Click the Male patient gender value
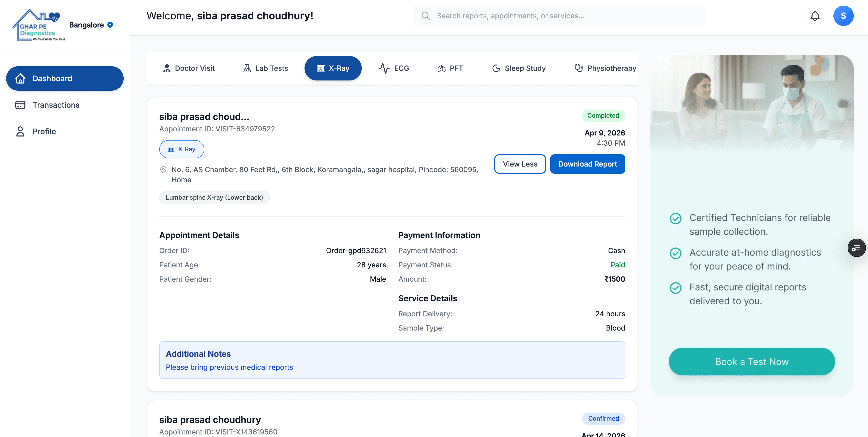868x437 pixels. [378, 279]
